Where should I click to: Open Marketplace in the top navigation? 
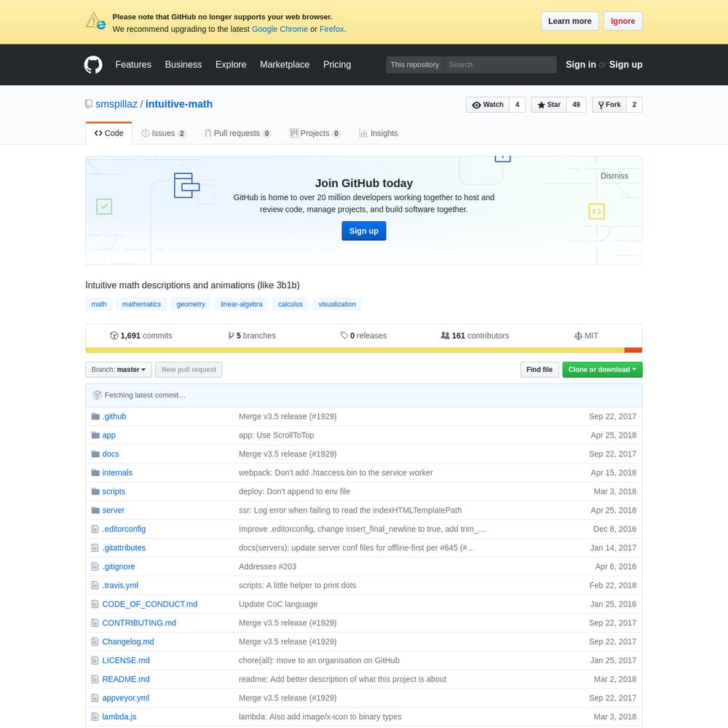(285, 65)
